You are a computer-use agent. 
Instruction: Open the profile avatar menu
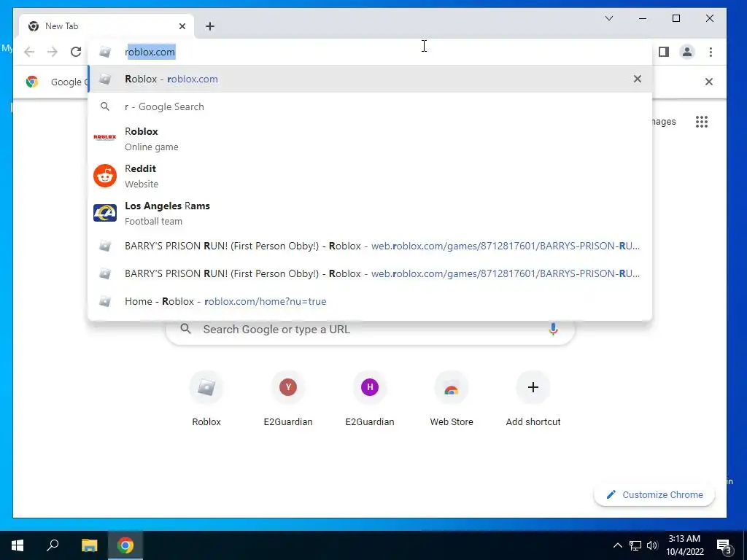tap(687, 52)
